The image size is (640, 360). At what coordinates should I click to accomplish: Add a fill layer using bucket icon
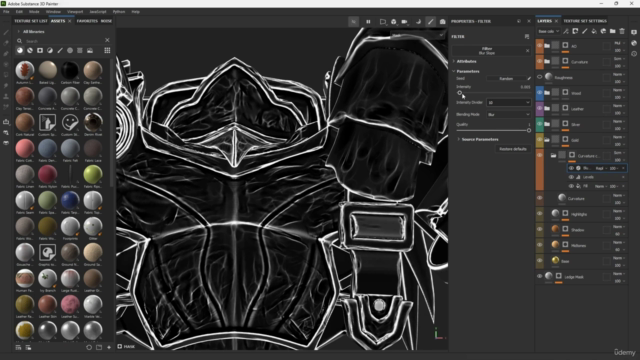click(x=594, y=31)
